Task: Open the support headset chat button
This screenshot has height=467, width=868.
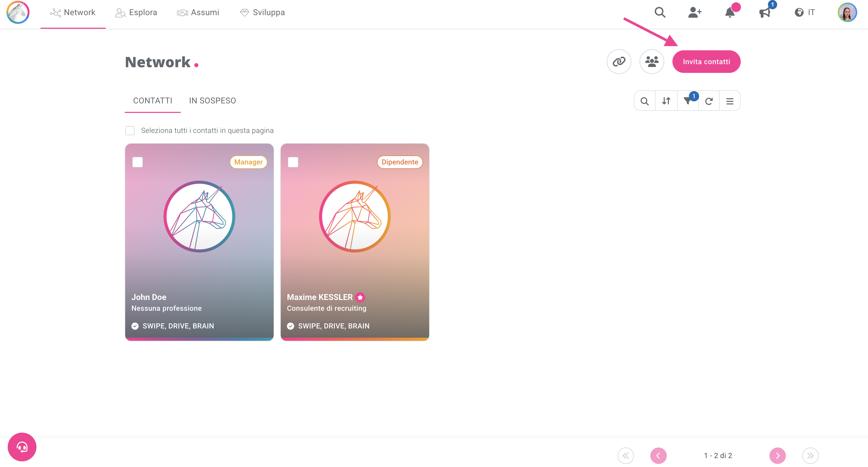Action: pyautogui.click(x=22, y=447)
